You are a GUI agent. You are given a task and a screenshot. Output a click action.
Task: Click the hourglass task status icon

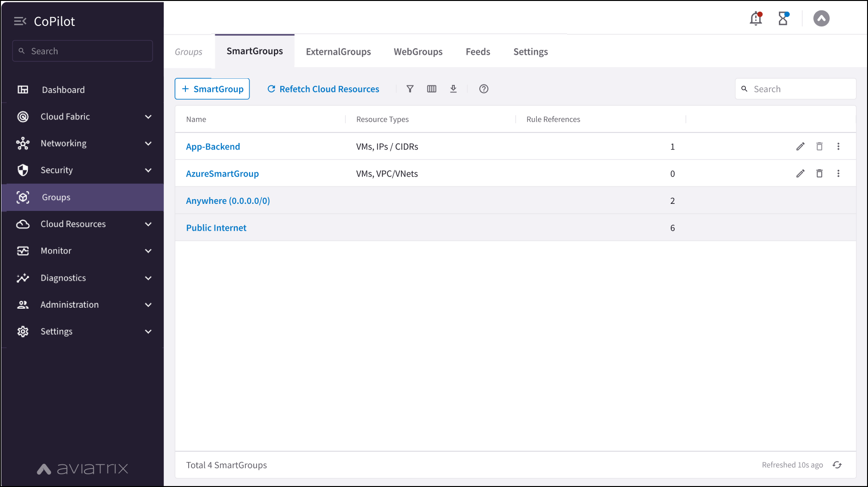[x=783, y=19]
